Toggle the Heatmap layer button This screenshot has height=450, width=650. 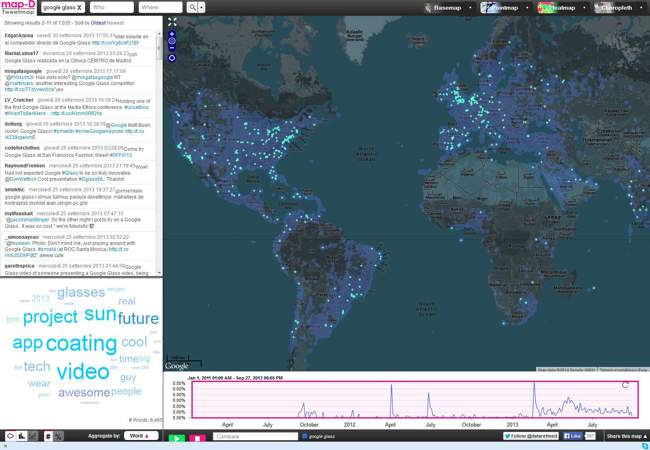558,7
